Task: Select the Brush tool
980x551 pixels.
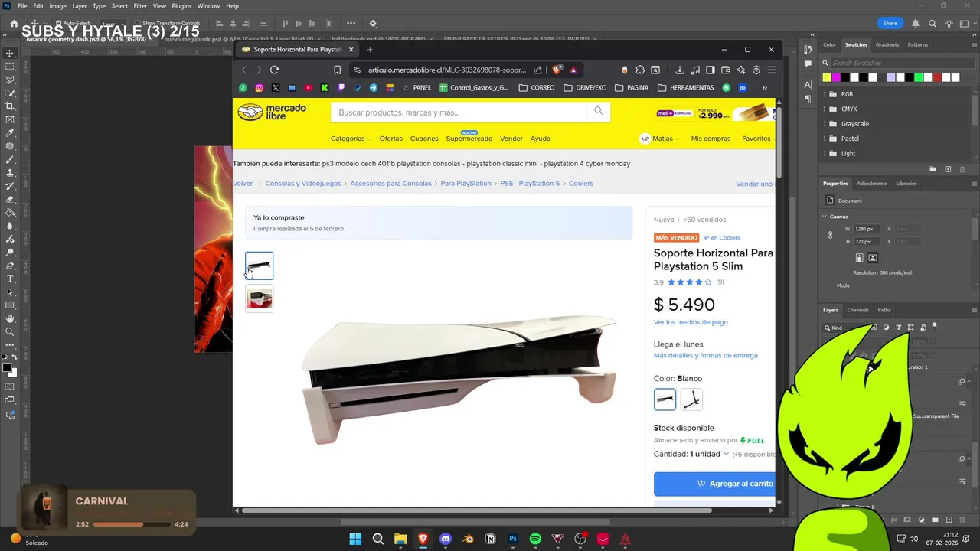Action: pos(10,159)
